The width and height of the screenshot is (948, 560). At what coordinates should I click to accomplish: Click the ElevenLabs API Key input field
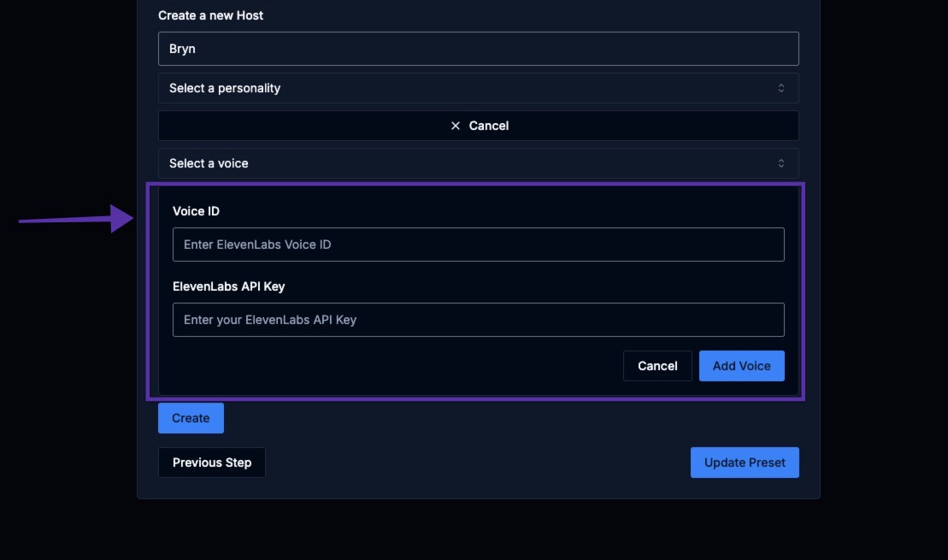478,320
